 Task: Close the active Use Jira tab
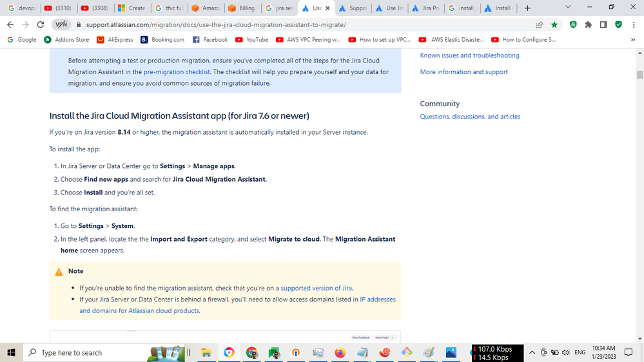pos(327,8)
